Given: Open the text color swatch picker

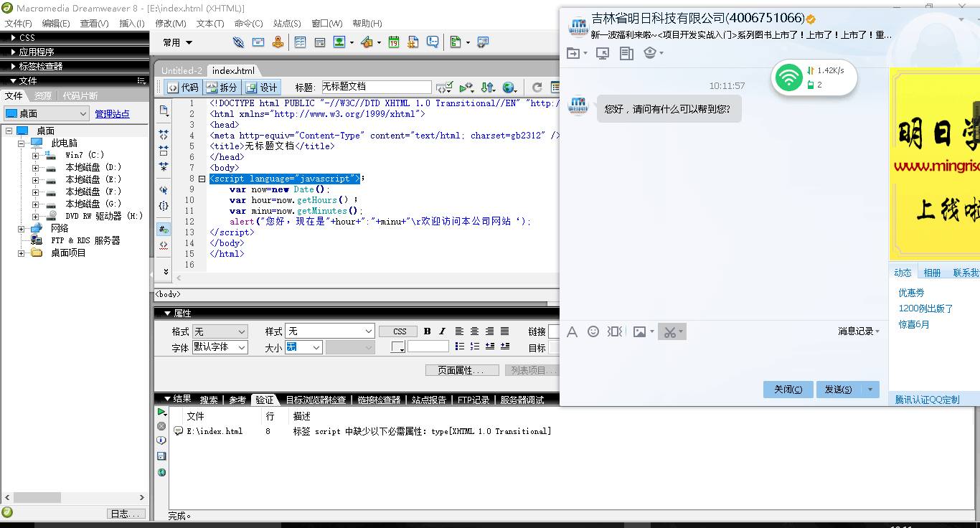Looking at the screenshot, I should click(x=398, y=347).
